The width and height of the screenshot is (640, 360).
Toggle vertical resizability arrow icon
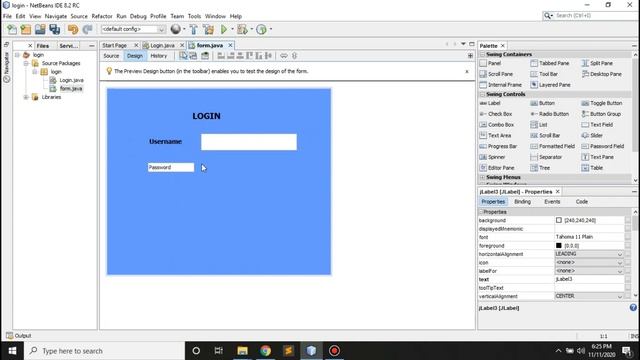coord(294,56)
